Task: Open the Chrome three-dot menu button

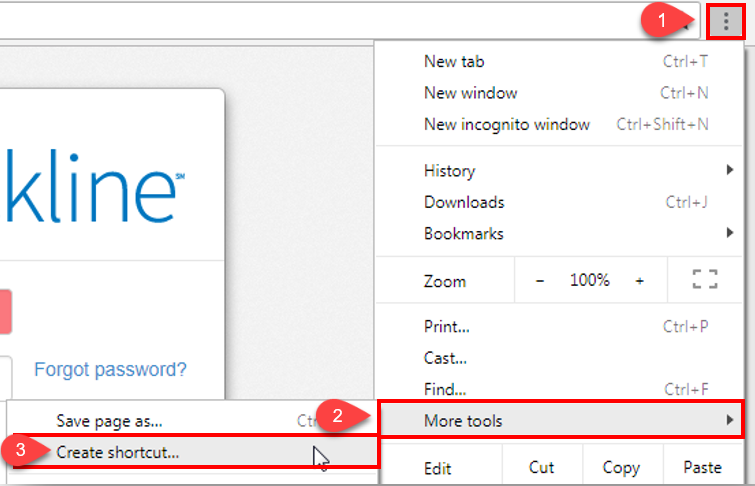Action: [x=725, y=22]
